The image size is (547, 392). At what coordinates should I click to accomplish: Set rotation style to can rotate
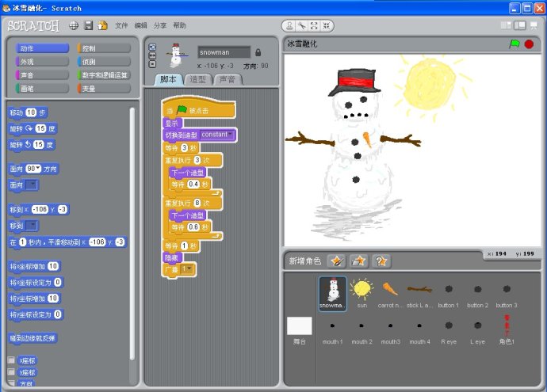click(x=152, y=47)
